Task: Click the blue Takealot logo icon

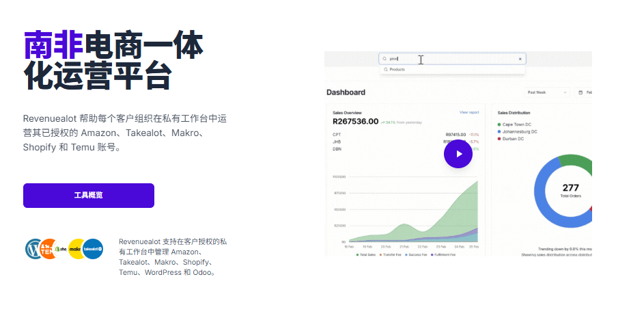Action: (x=93, y=249)
